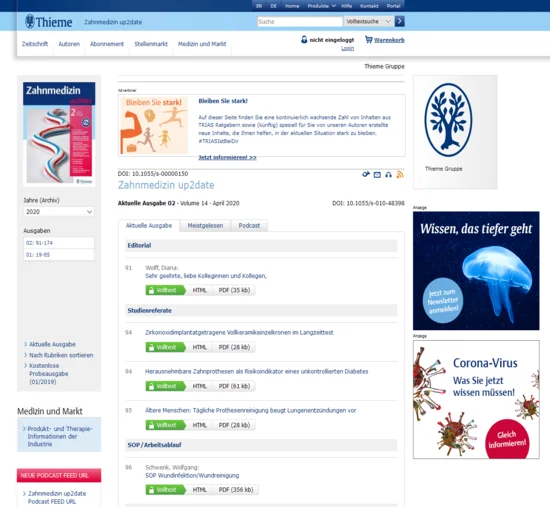Open the RSS feed icon
The image size is (550, 507).
click(400, 174)
